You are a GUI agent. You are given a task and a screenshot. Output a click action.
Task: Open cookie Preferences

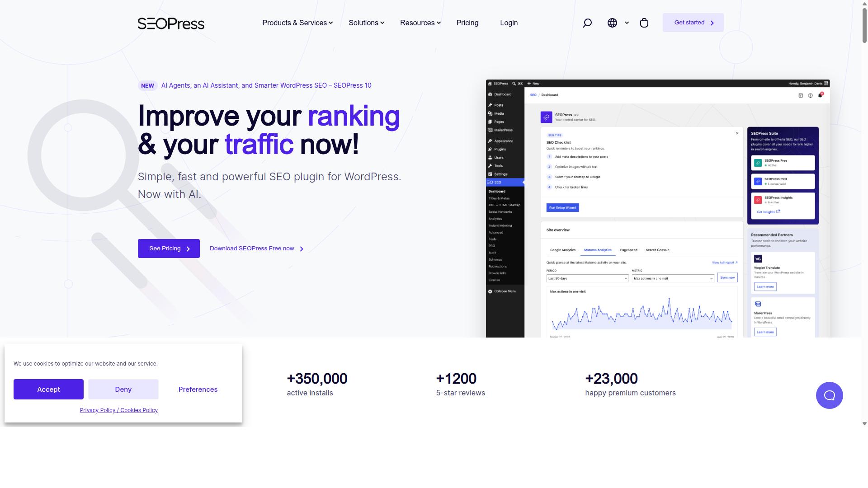click(198, 389)
